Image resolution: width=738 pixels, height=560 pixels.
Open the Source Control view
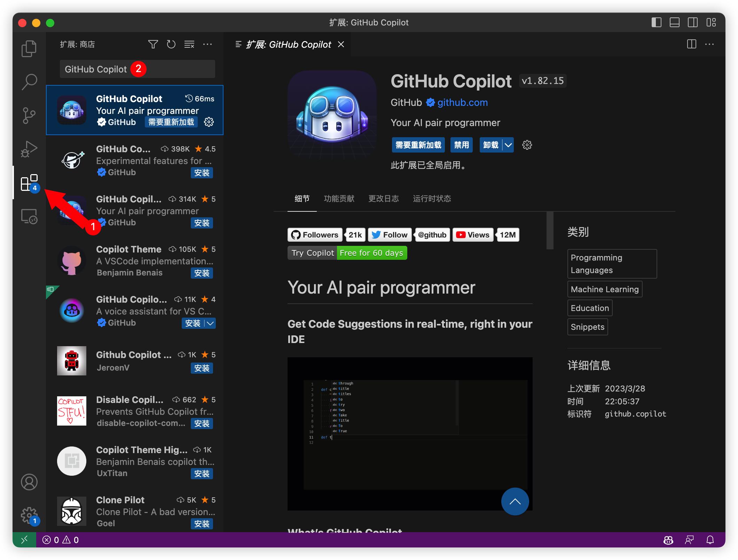[x=29, y=115]
